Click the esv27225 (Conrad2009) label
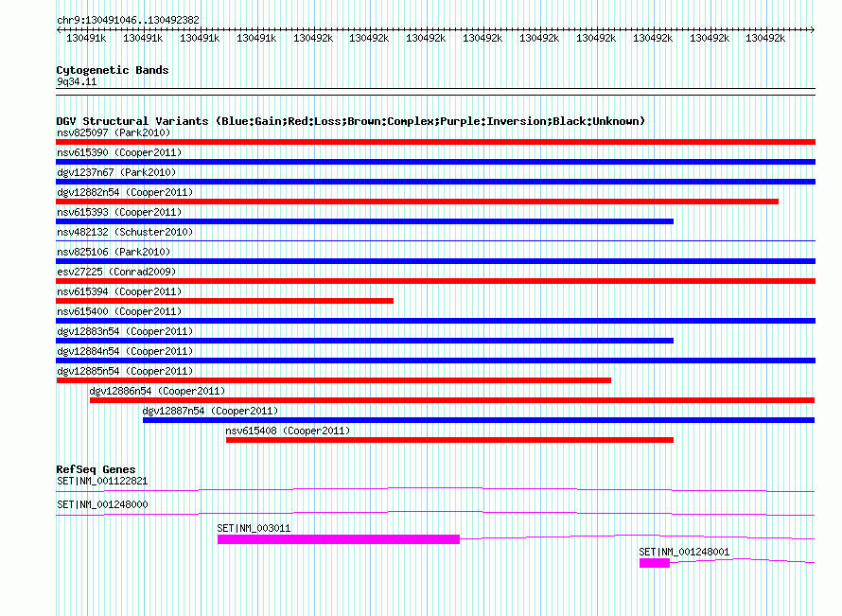Screen dimensions: 842x616 116,272
